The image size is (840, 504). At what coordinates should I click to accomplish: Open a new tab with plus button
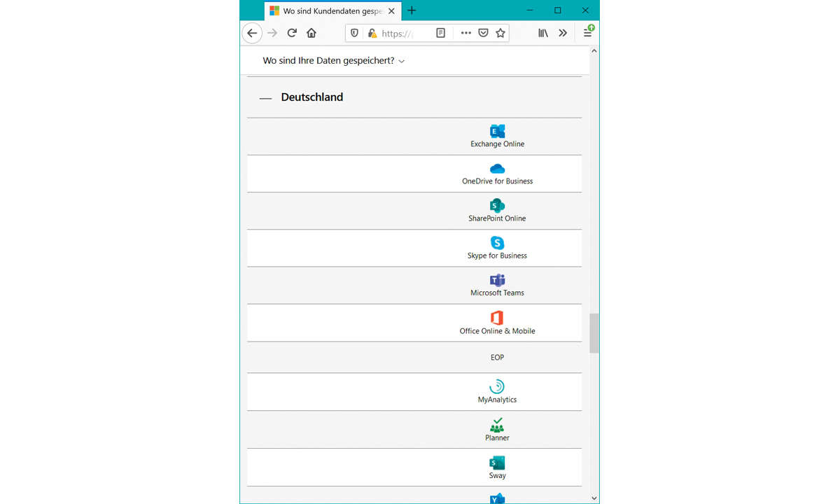412,10
